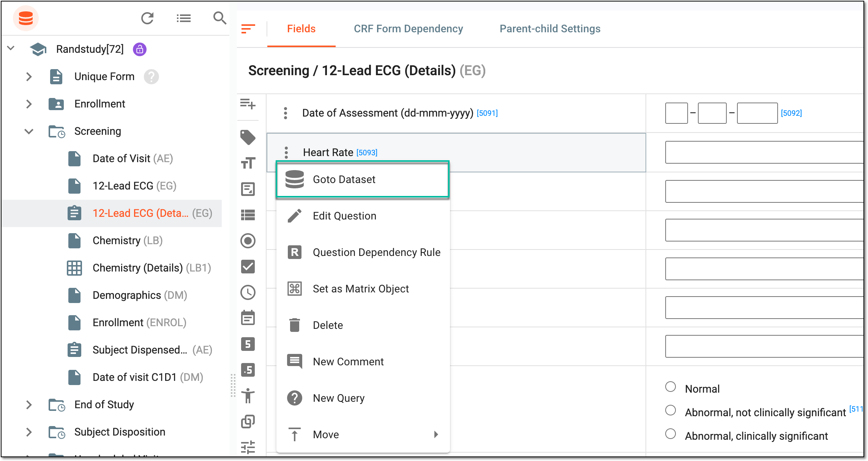Screen dimensions: 868x461
Task: Choose New Comment from context menu
Action: (x=363, y=362)
